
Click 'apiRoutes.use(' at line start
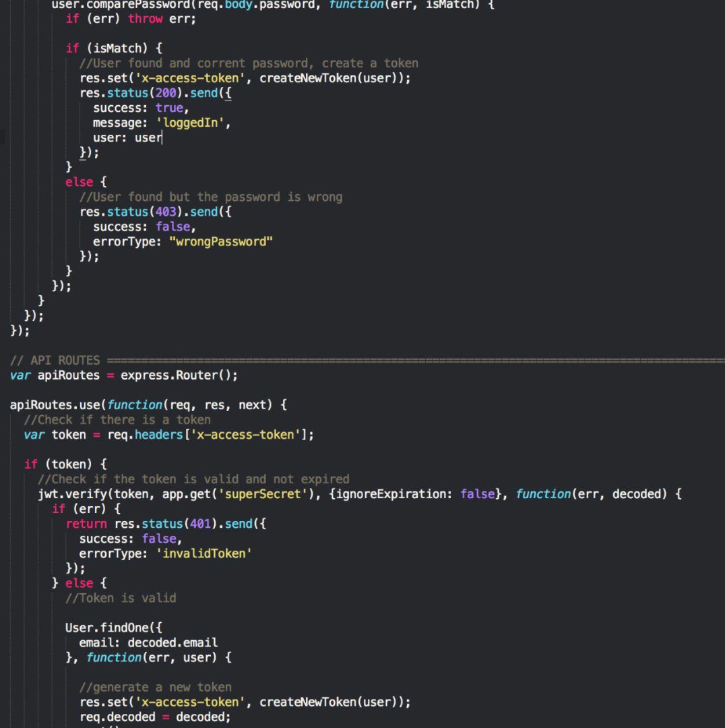58,405
